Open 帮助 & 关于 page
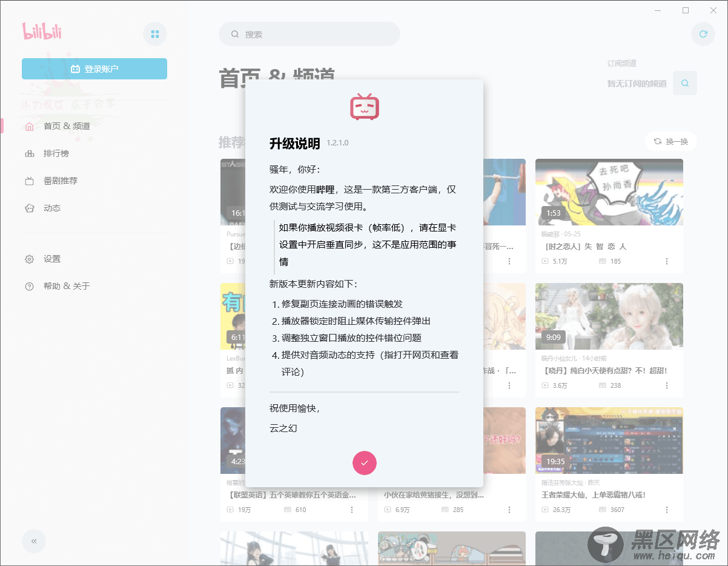Image resolution: width=728 pixels, height=566 pixels. [x=67, y=286]
